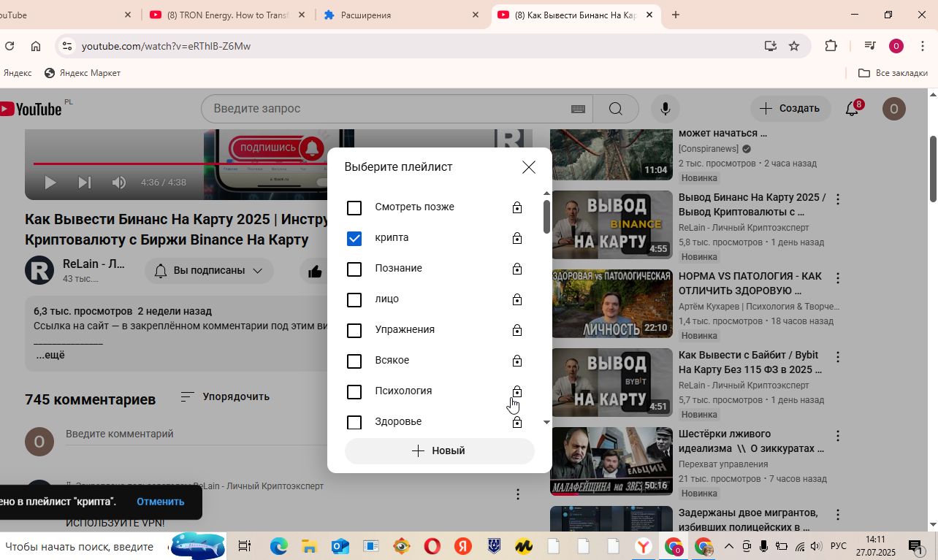The height and width of the screenshot is (560, 938).
Task: Click the 'Новый' new playlist button
Action: click(439, 451)
